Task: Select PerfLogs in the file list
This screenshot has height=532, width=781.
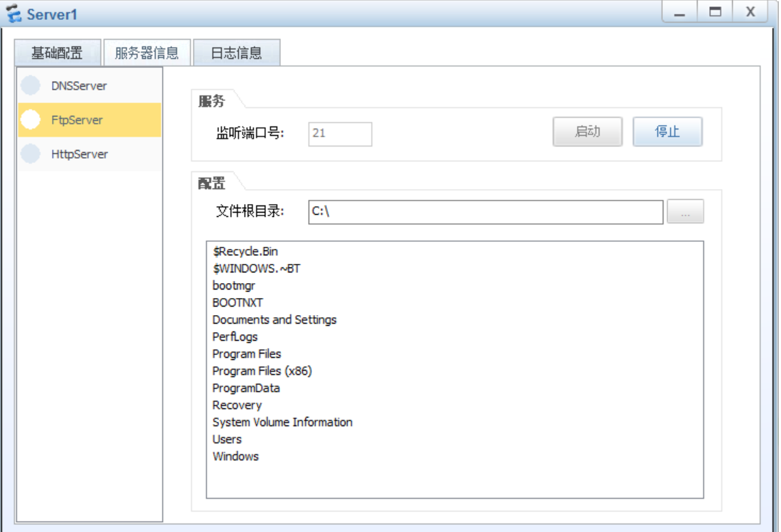Action: (235, 336)
